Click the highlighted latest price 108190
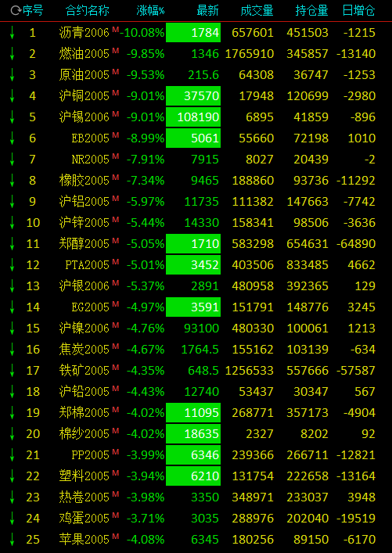Viewport: 392px width, 553px height. 193,117
